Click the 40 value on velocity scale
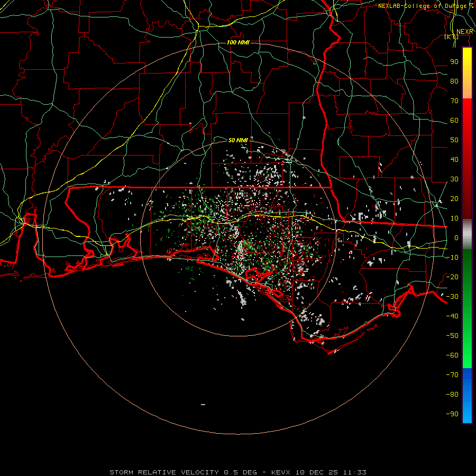 click(454, 160)
